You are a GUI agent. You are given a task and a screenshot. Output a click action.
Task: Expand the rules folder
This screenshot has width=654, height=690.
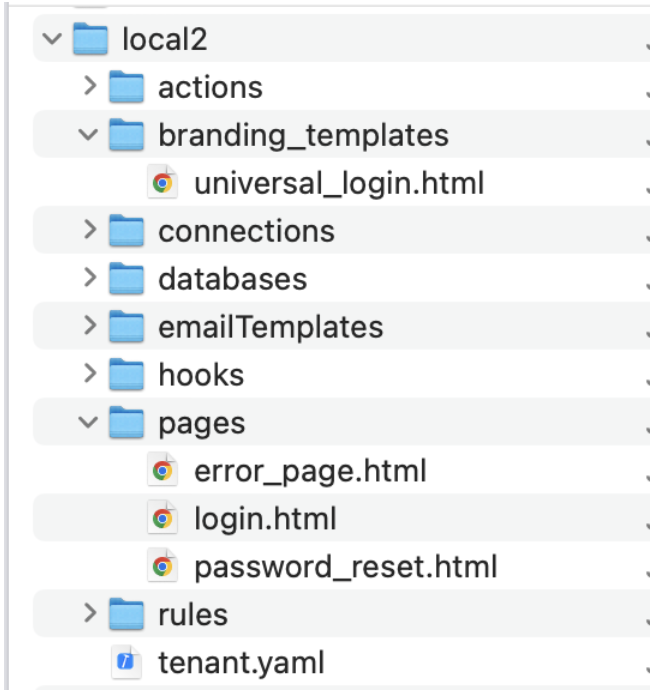click(x=90, y=613)
